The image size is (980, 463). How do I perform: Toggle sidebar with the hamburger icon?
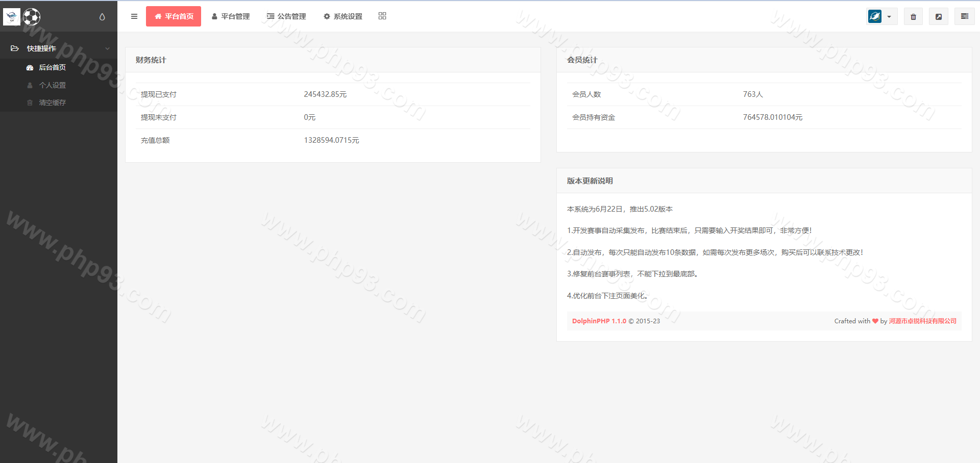click(x=134, y=16)
